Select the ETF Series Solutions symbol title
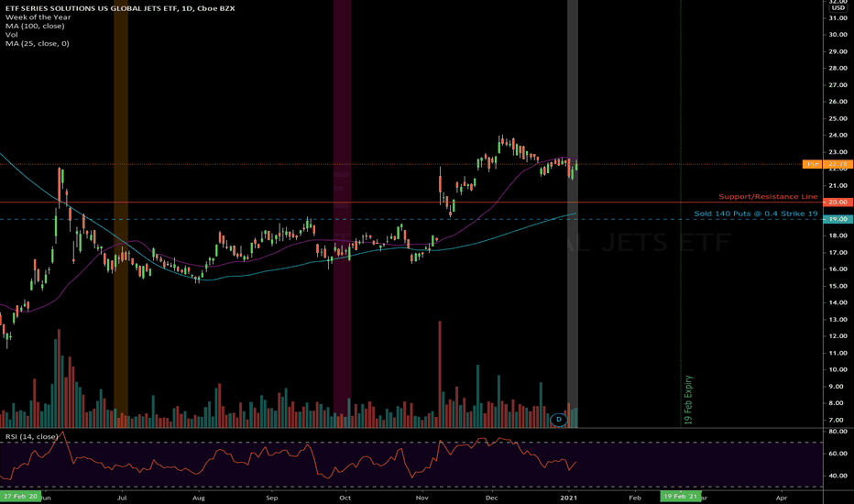This screenshot has width=854, height=504. [x=120, y=8]
